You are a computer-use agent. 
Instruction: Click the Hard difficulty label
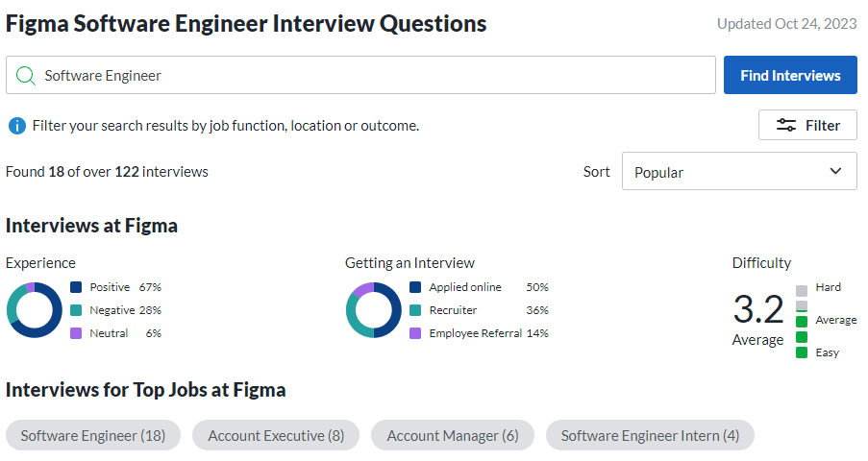829,287
